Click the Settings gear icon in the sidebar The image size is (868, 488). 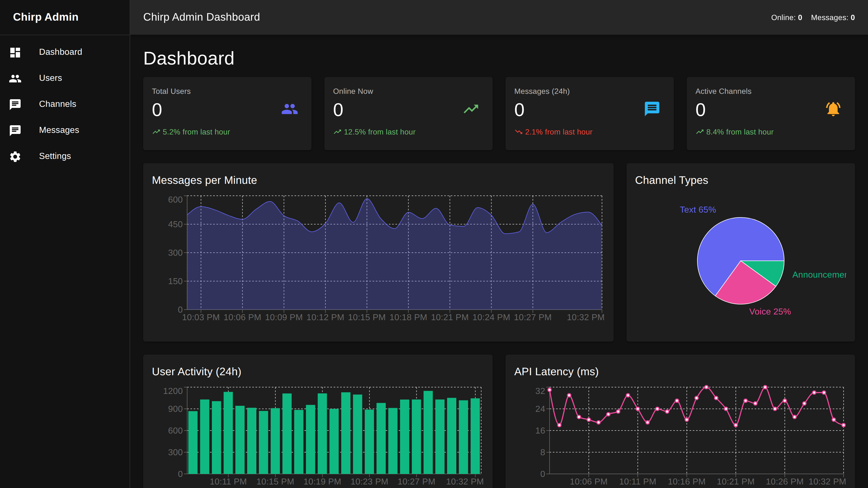tap(15, 157)
